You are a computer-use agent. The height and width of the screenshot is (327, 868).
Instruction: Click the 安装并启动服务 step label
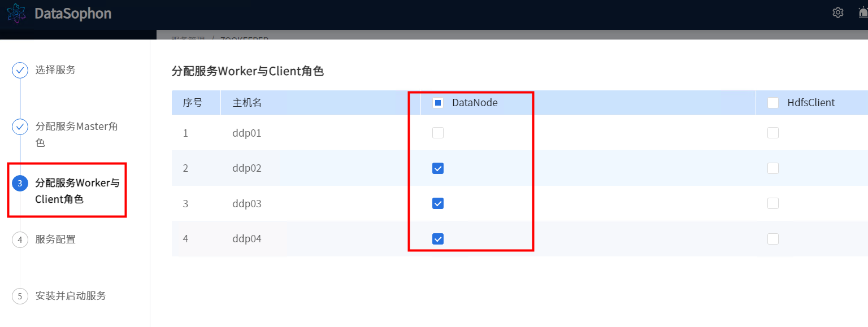pos(71,296)
